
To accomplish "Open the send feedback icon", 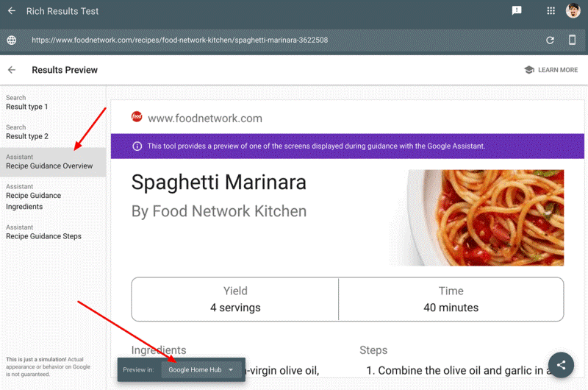I will coord(517,10).
